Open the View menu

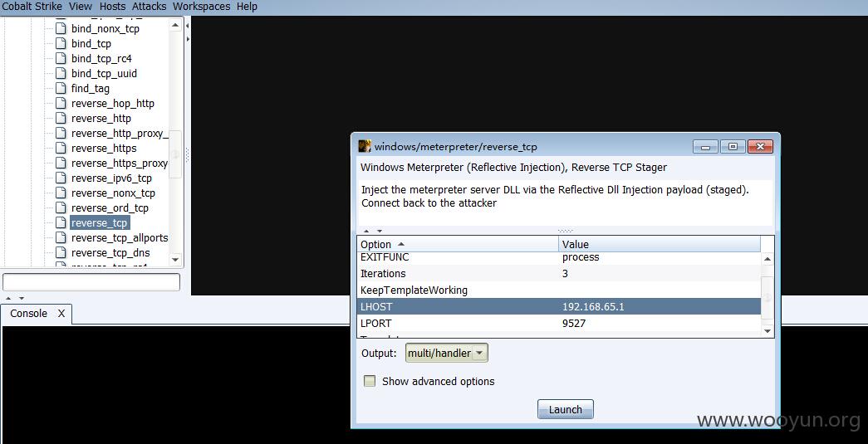click(81, 7)
